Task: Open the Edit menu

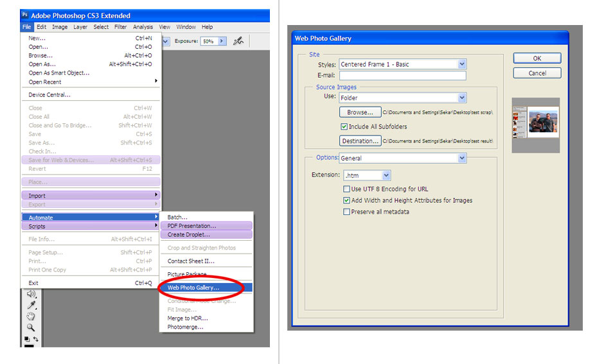Action: (x=41, y=27)
